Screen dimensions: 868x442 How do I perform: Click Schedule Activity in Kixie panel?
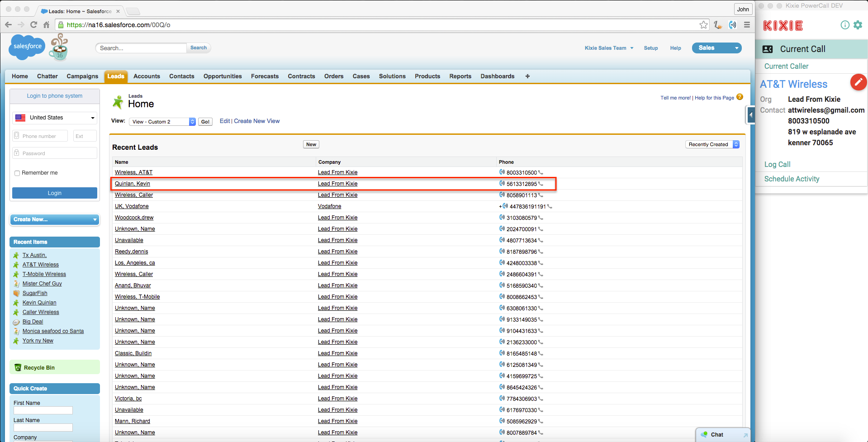pyautogui.click(x=792, y=179)
